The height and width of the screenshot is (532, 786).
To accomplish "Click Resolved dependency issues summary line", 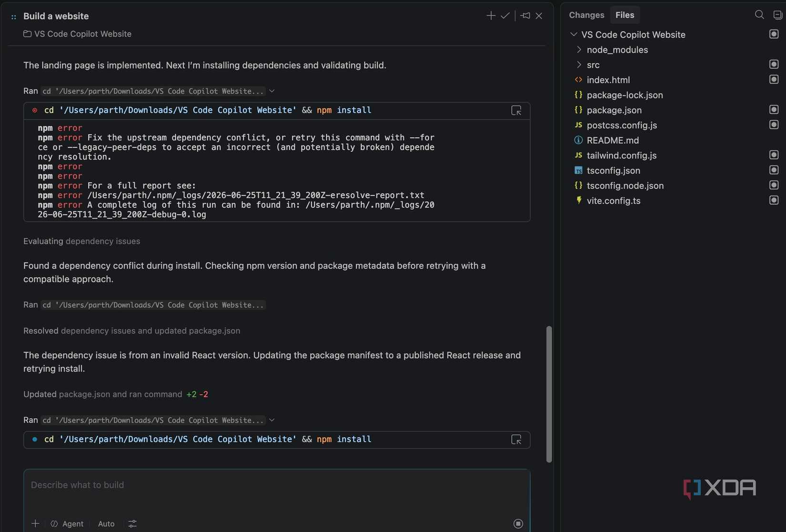I will click(x=131, y=331).
